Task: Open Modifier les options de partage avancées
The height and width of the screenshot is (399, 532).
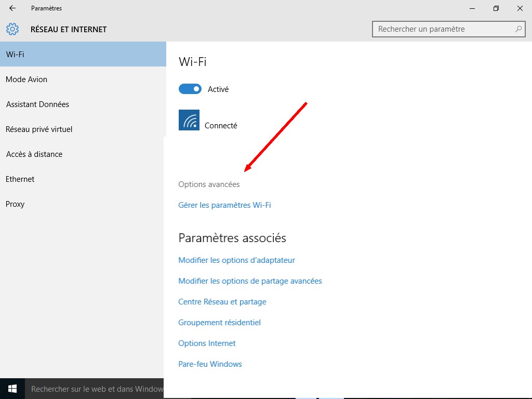Action: tap(250, 281)
